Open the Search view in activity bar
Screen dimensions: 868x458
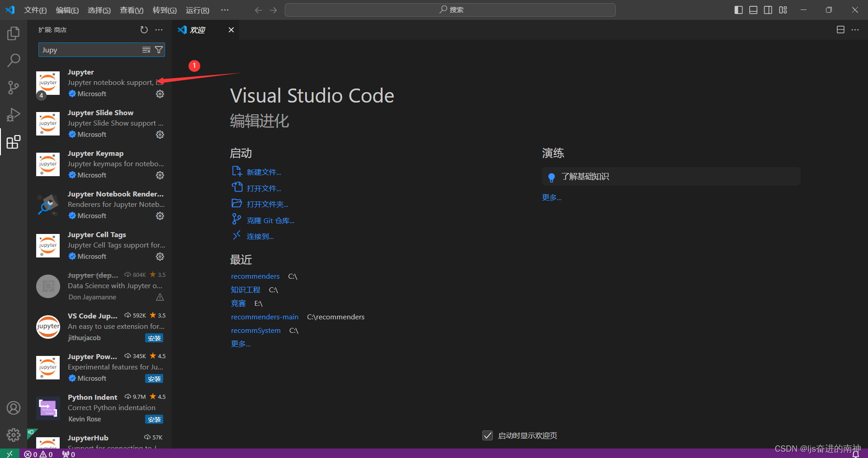tap(14, 61)
